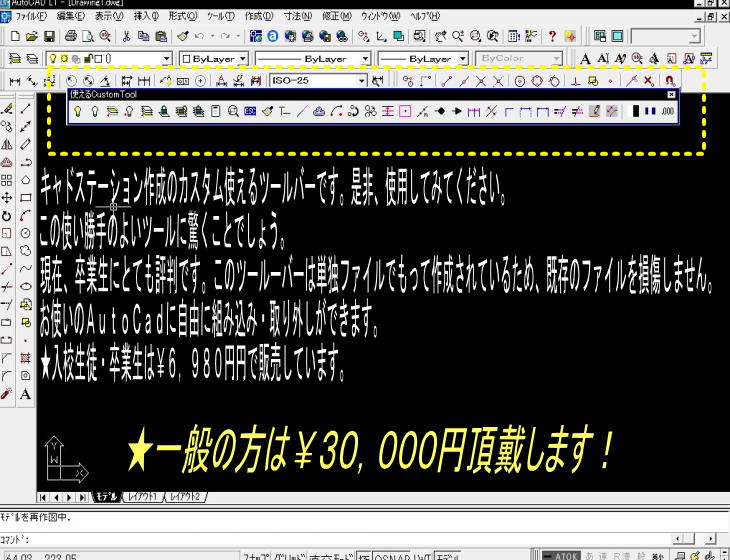Viewport: 730px width, 560px height.
Task: Click the magnet Object Snap Settings icon
Action: [669, 81]
